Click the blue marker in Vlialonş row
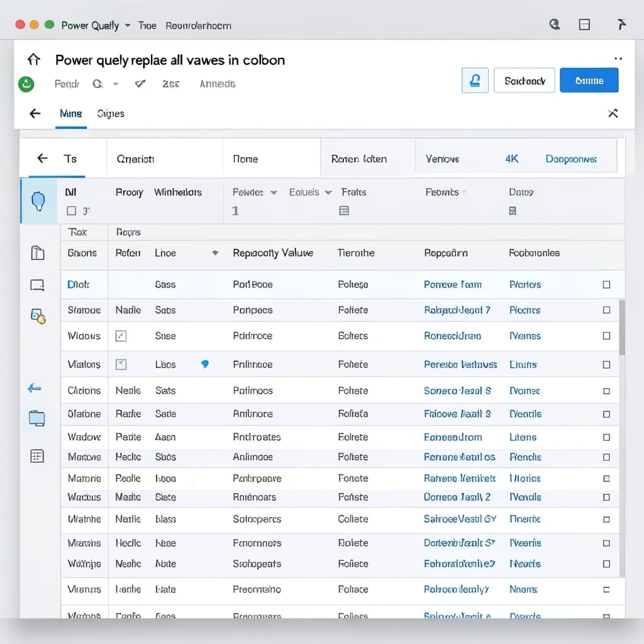 pyautogui.click(x=204, y=364)
